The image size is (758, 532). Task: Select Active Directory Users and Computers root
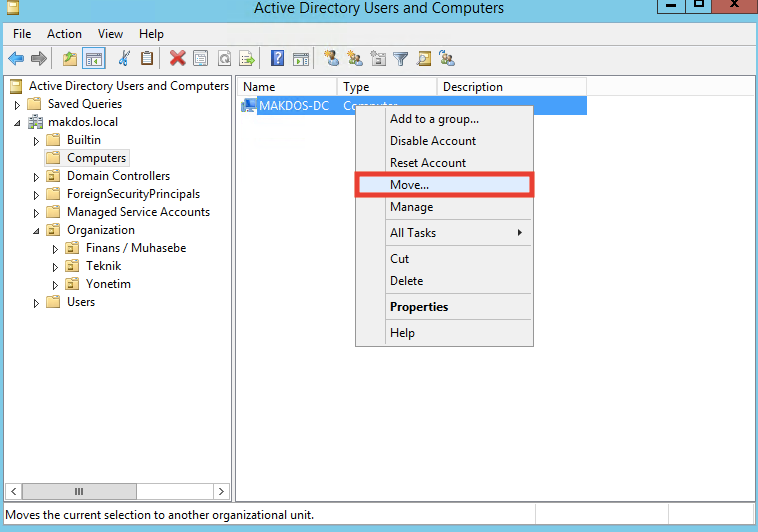129,86
